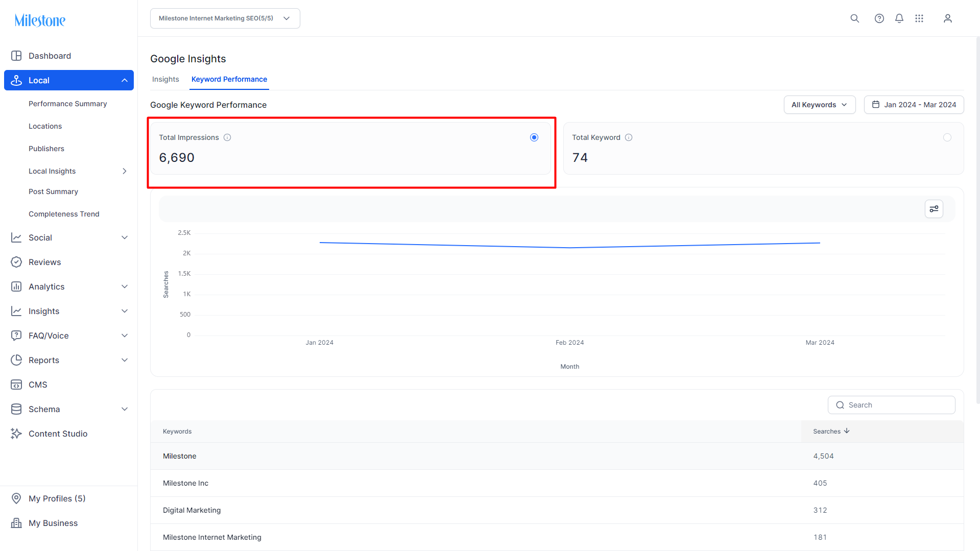Click the Feb 2024 axis label
Screen dimensions: 980x551
tap(569, 343)
